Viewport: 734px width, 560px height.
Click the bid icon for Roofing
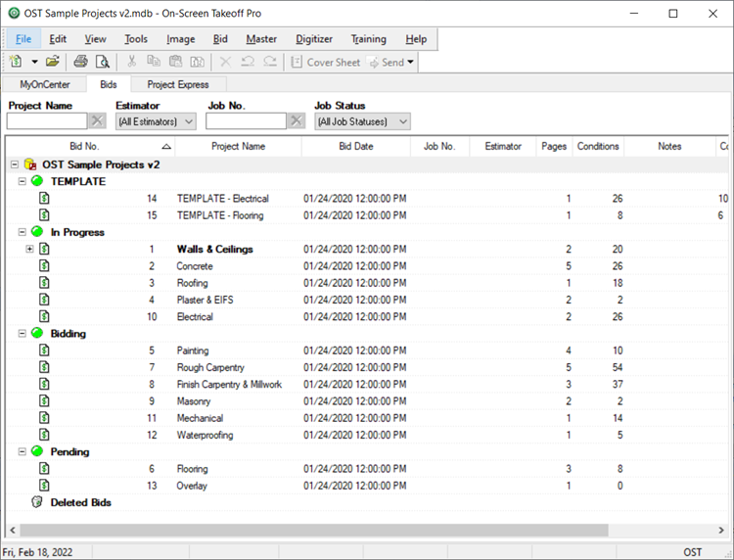pos(44,282)
